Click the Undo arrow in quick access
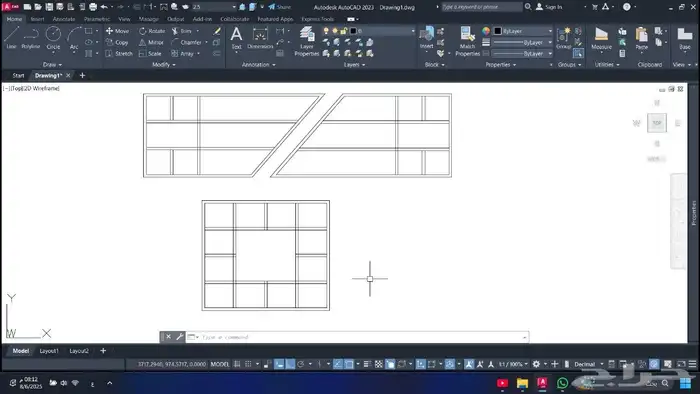700x394 pixels. 104,7
